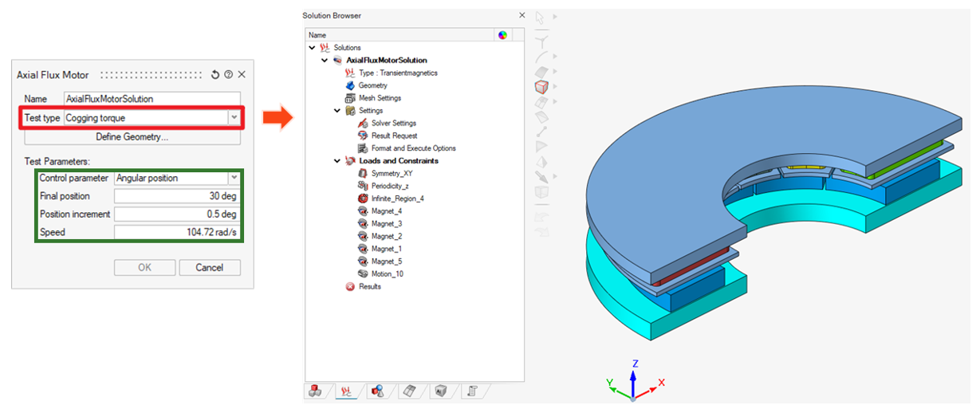Open help icon in Axial Flux Motor dialog
Screen dimensions: 980x413
tap(228, 74)
